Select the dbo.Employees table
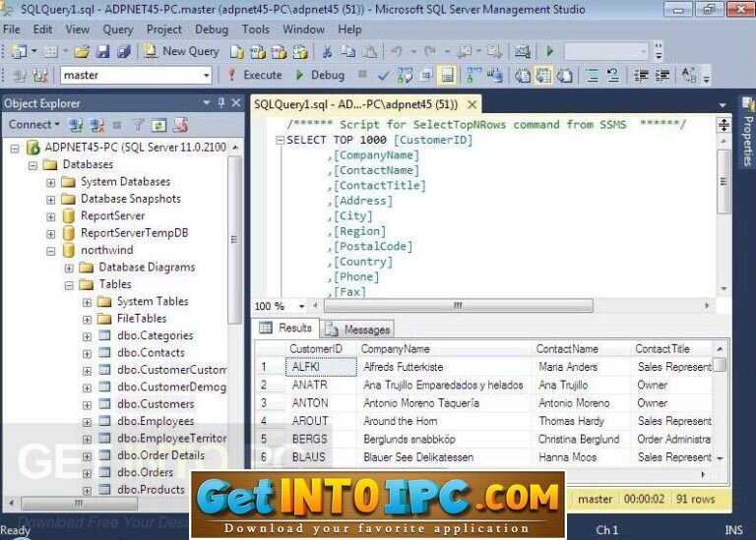Screen dimensions: 756x540 [x=156, y=421]
